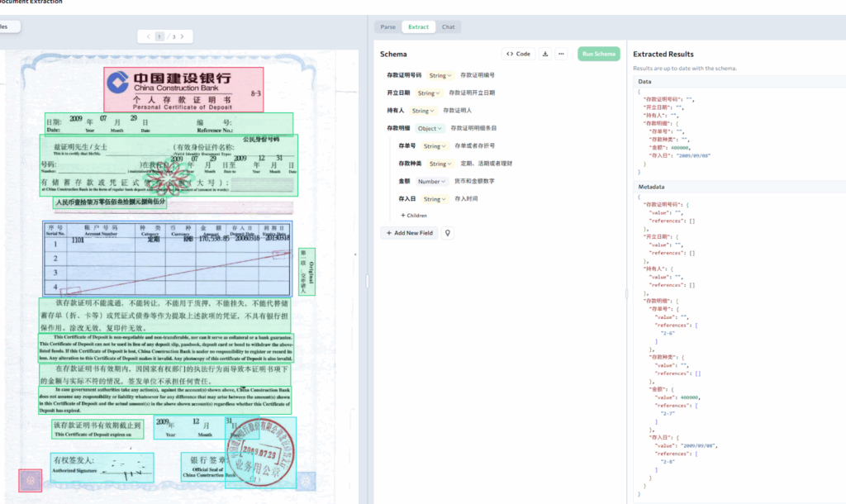The width and height of the screenshot is (846, 504).
Task: Download the schema with the download icon
Action: coord(545,54)
